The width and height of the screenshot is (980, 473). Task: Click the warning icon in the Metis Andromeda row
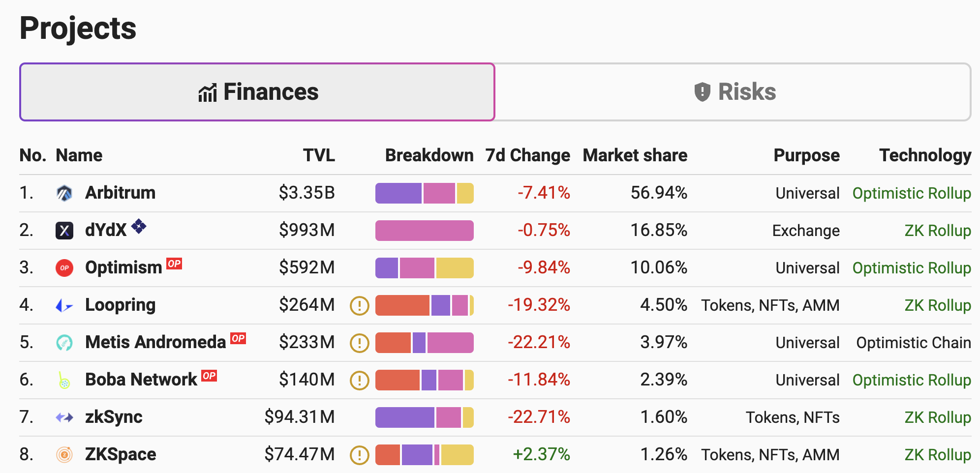[x=360, y=343]
